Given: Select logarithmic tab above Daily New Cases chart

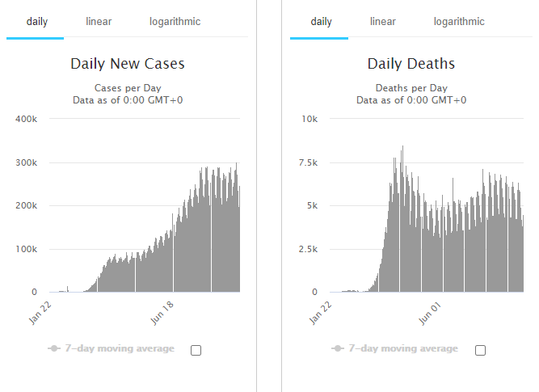Looking at the screenshot, I should point(175,22).
